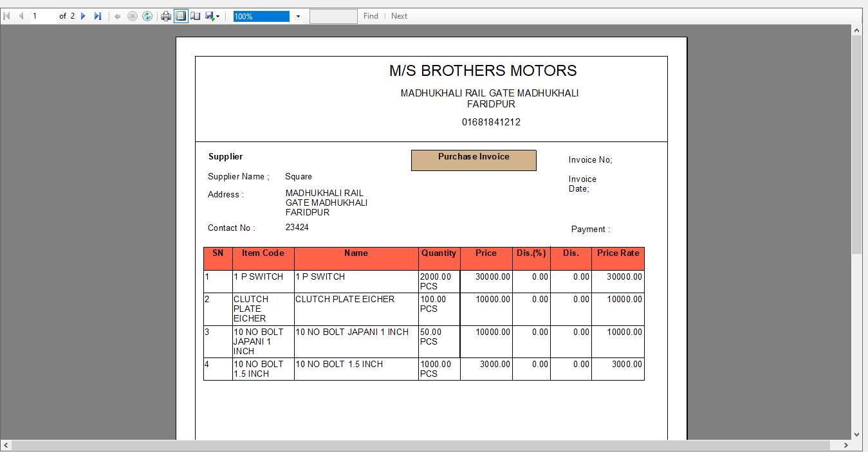
Task: Refresh the report
Action: point(147,16)
